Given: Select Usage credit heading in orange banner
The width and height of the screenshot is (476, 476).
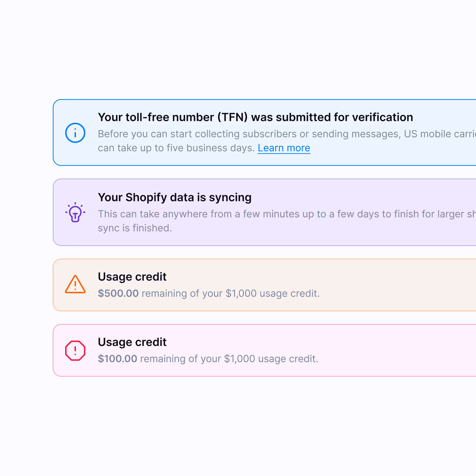Looking at the screenshot, I should [132, 277].
